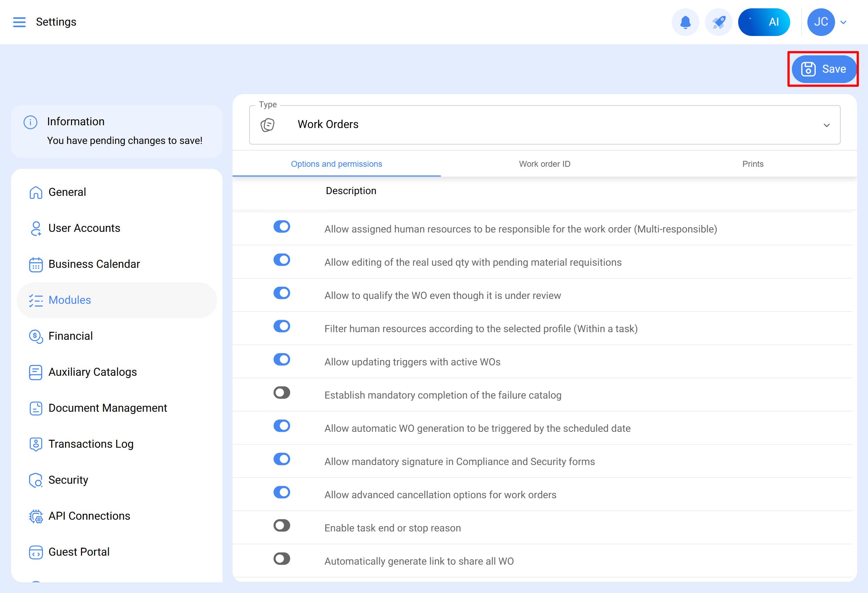Open Security settings in sidebar

coord(68,480)
